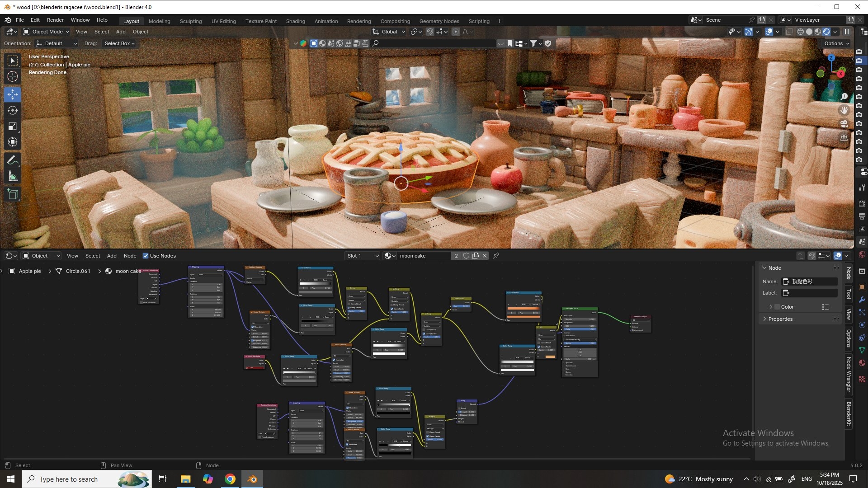Open the Object Mode dropdown

[46, 32]
